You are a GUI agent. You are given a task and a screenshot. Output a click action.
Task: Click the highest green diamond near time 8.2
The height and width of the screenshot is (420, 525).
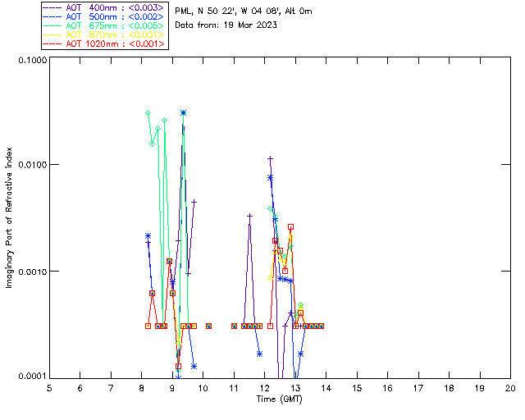pyautogui.click(x=148, y=113)
